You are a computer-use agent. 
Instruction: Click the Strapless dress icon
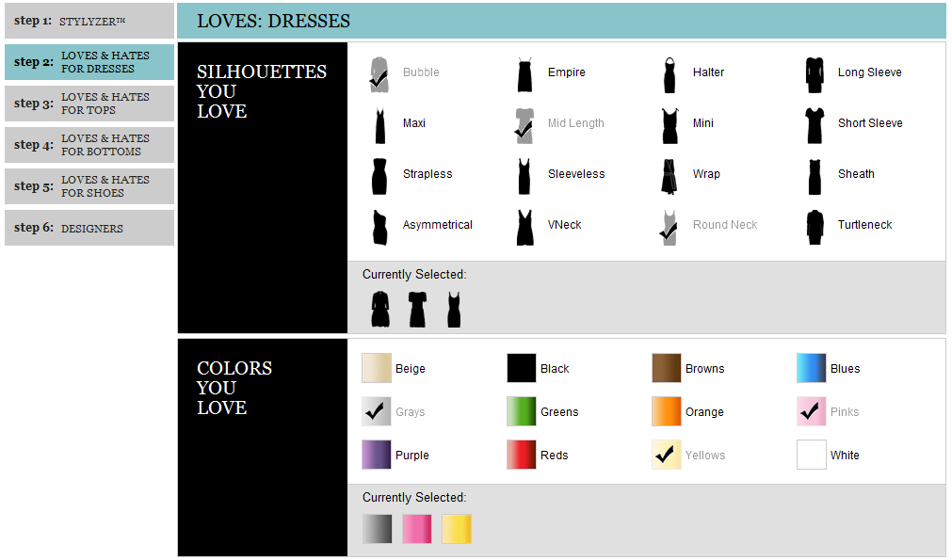379,176
